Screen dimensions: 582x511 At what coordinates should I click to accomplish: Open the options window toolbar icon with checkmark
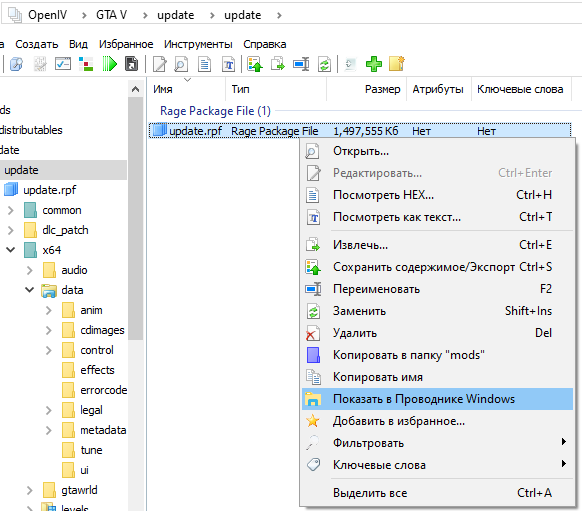click(63, 64)
